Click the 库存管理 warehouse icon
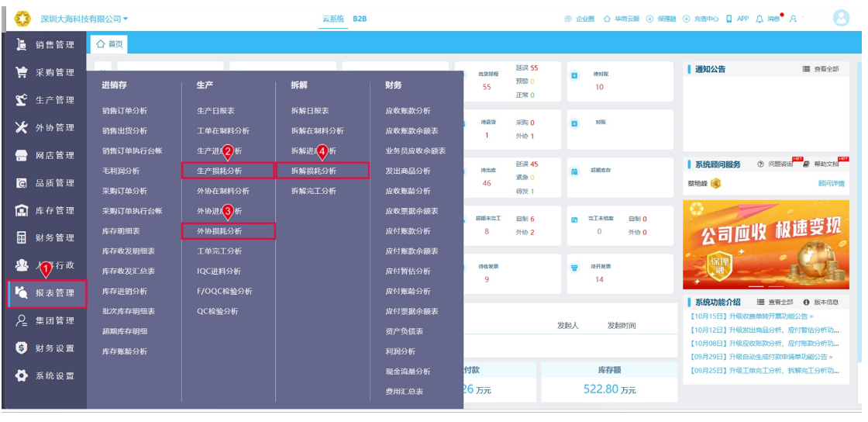The height and width of the screenshot is (422, 868). click(x=22, y=210)
